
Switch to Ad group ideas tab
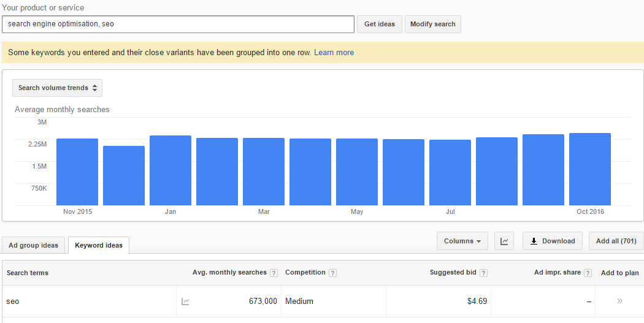point(33,245)
